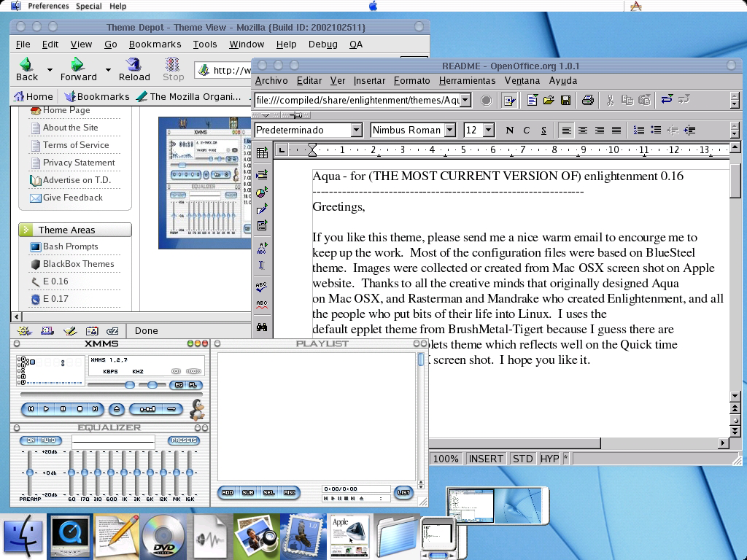
Task: Adjust the equalizer PREAMP slider
Action: coord(29,472)
